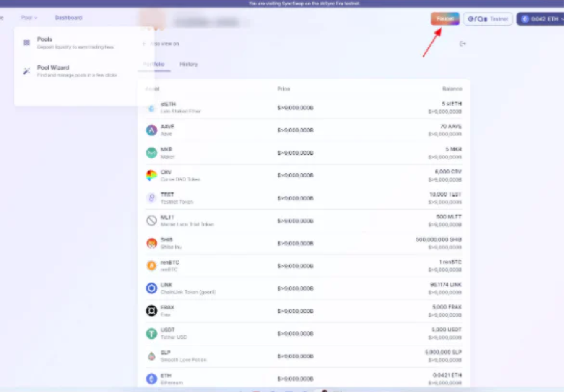This screenshot has width=564, height=392.
Task: Select the Lido Staked Ether asset name
Action: click(181, 112)
